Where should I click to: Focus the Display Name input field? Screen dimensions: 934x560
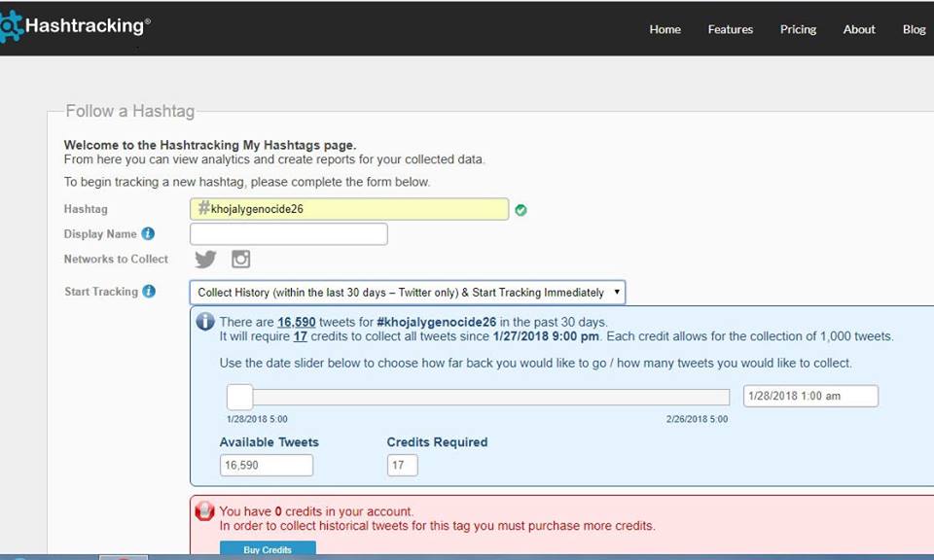(x=288, y=234)
